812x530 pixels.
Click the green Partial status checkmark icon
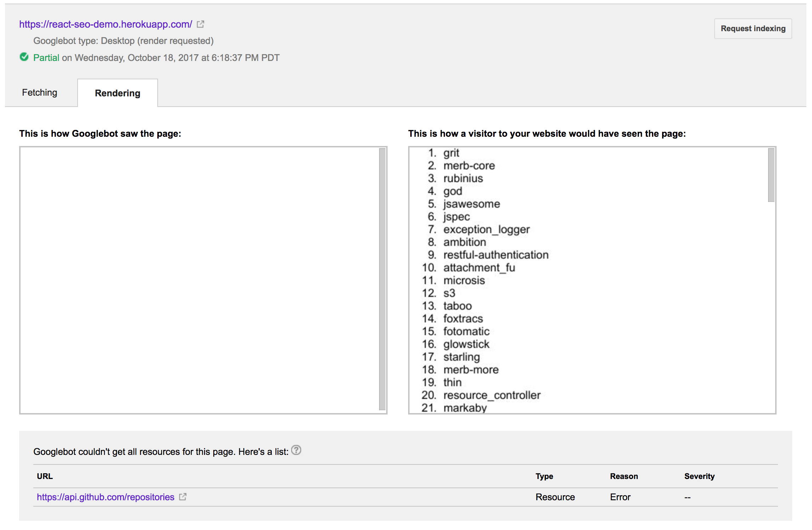24,57
